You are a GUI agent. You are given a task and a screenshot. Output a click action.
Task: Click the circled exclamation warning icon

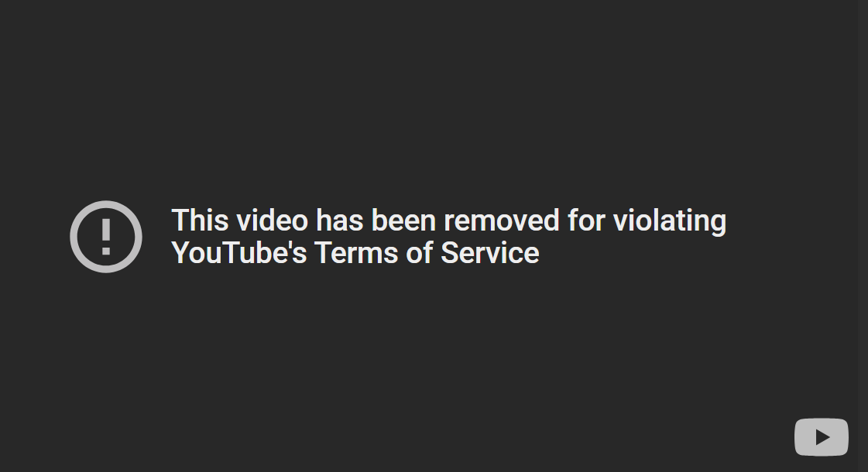106,236
